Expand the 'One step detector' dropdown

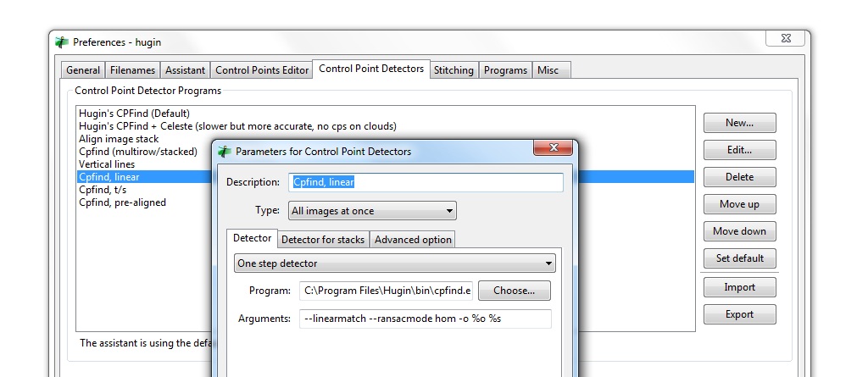click(x=395, y=263)
